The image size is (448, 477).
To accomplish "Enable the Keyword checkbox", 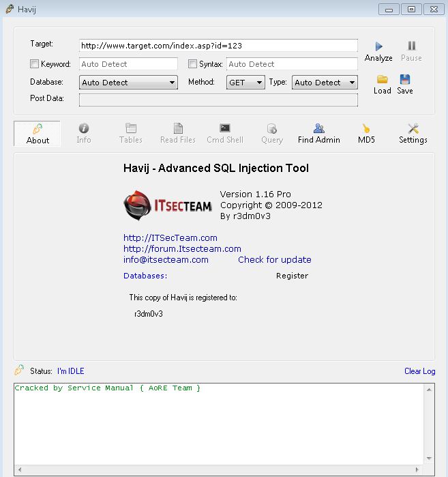I will (34, 64).
